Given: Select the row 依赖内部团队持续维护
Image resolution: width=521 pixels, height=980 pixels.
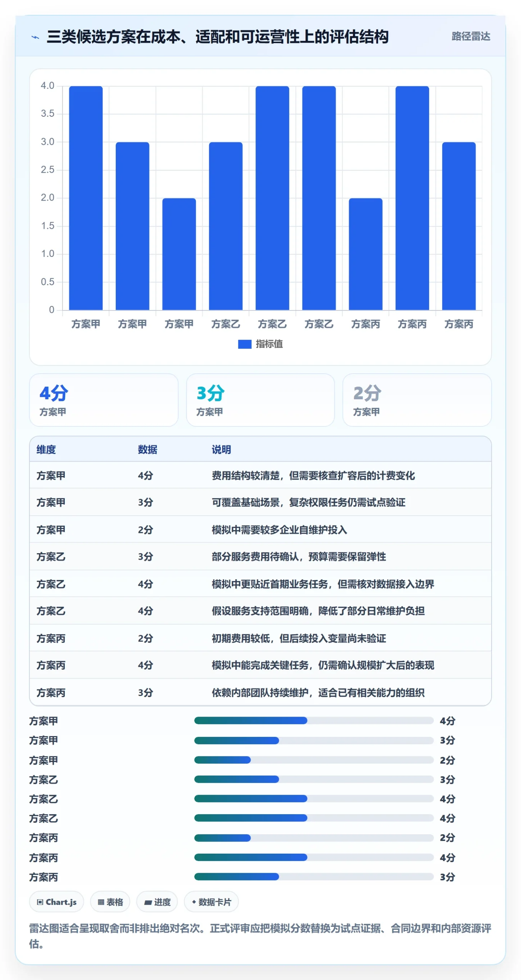Looking at the screenshot, I should [x=260, y=693].
